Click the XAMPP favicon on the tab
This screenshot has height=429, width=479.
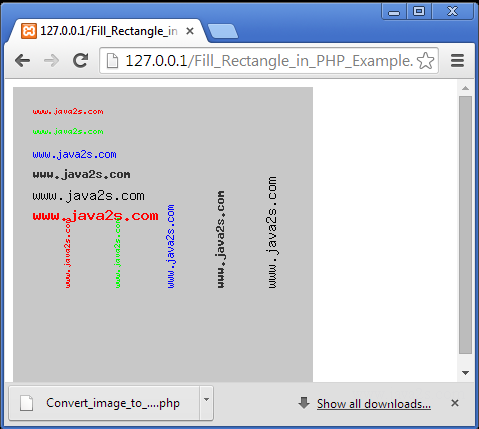pyautogui.click(x=29, y=31)
